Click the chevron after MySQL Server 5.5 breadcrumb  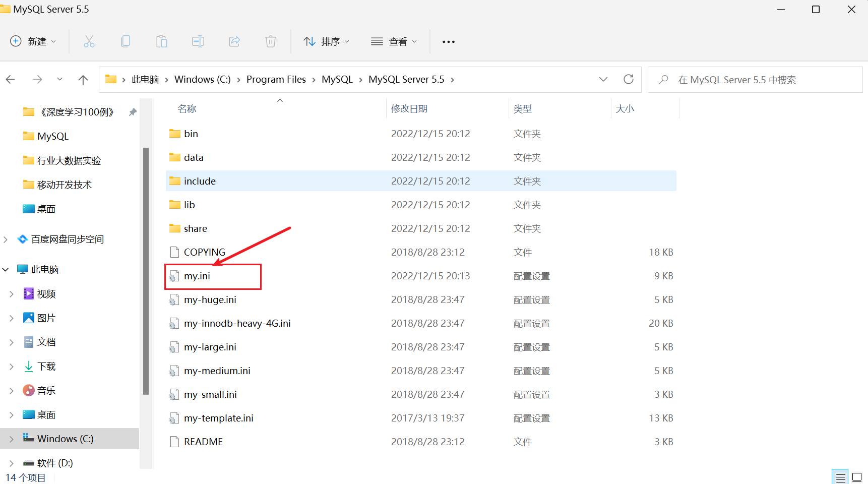click(x=453, y=80)
